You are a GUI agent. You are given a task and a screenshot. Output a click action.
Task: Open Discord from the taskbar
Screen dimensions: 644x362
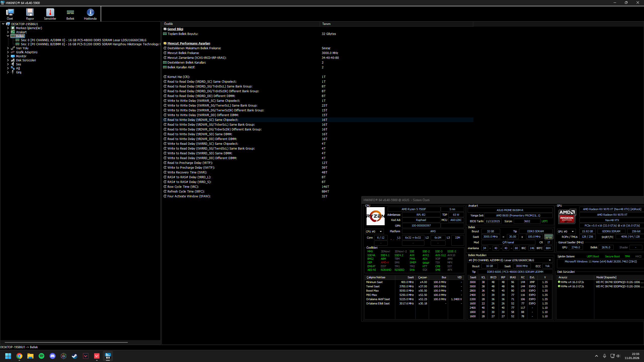click(53, 356)
